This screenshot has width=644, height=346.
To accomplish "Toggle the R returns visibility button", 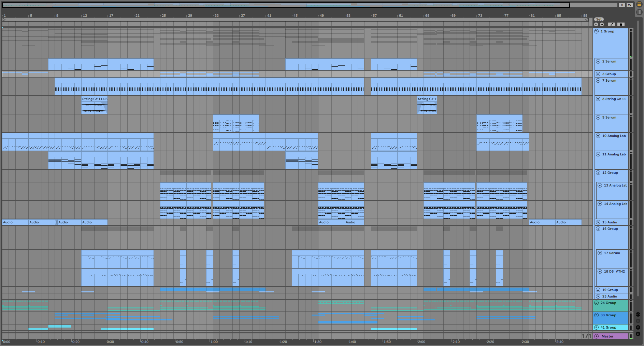I will pos(638,321).
